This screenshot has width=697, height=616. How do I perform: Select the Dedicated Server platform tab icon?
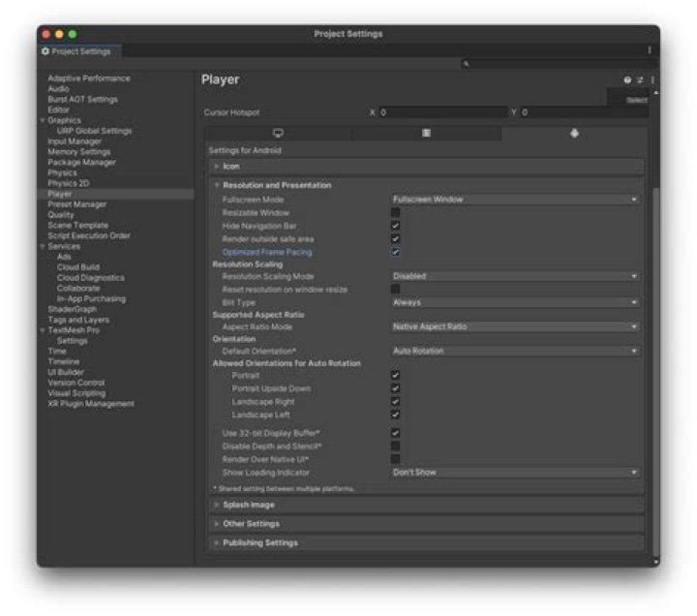pyautogui.click(x=426, y=133)
